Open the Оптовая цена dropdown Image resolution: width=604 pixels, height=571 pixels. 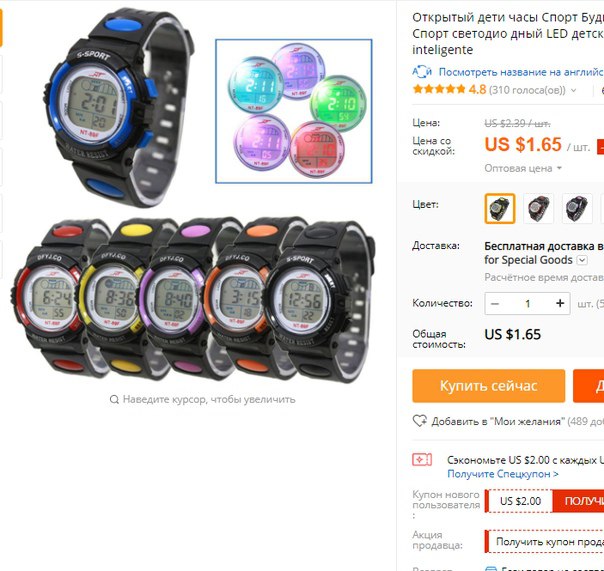pos(523,168)
